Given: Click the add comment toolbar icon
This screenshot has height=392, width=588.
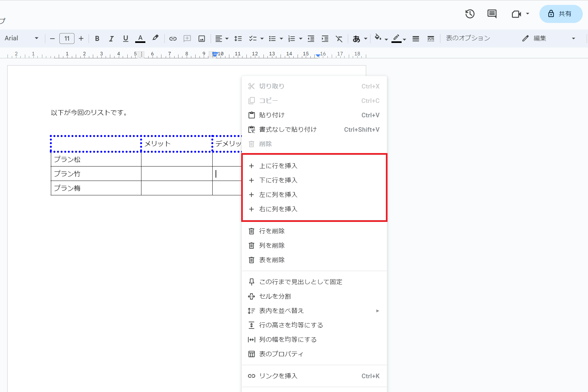Looking at the screenshot, I should pos(187,39).
